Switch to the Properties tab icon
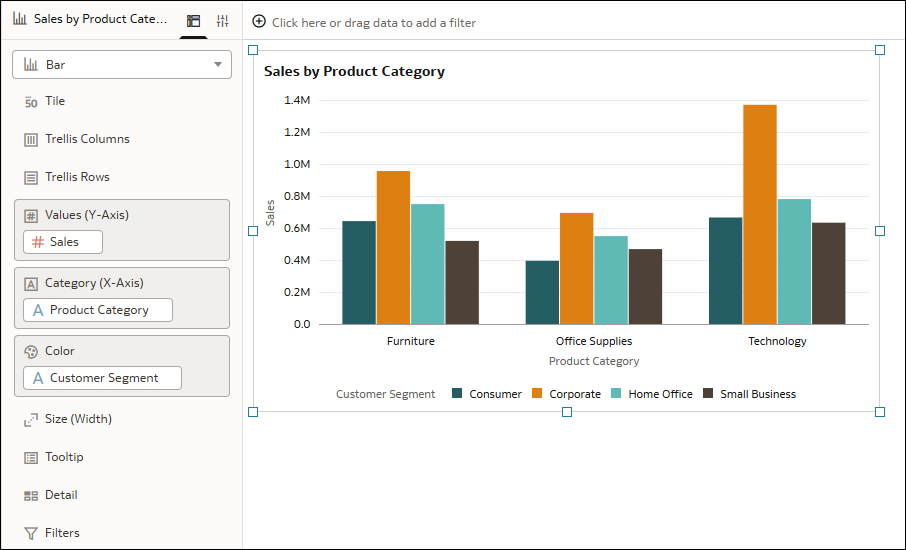The height and width of the screenshot is (550, 906). click(x=223, y=21)
